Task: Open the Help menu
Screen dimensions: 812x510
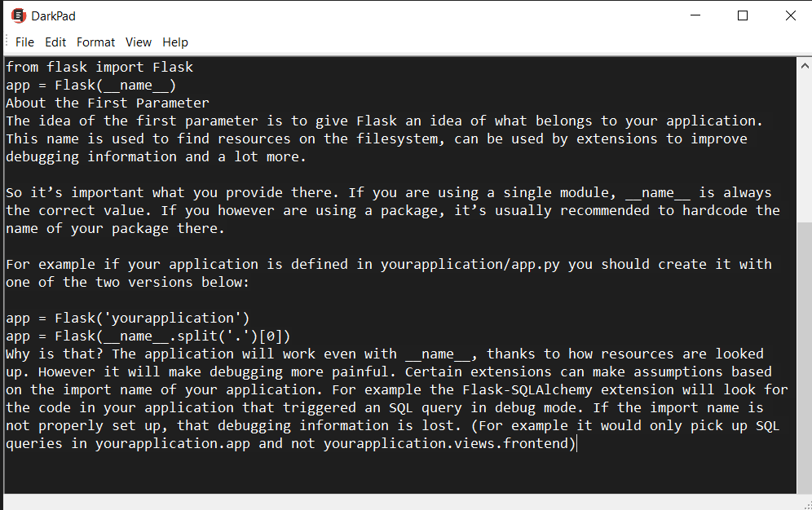Action: [175, 42]
